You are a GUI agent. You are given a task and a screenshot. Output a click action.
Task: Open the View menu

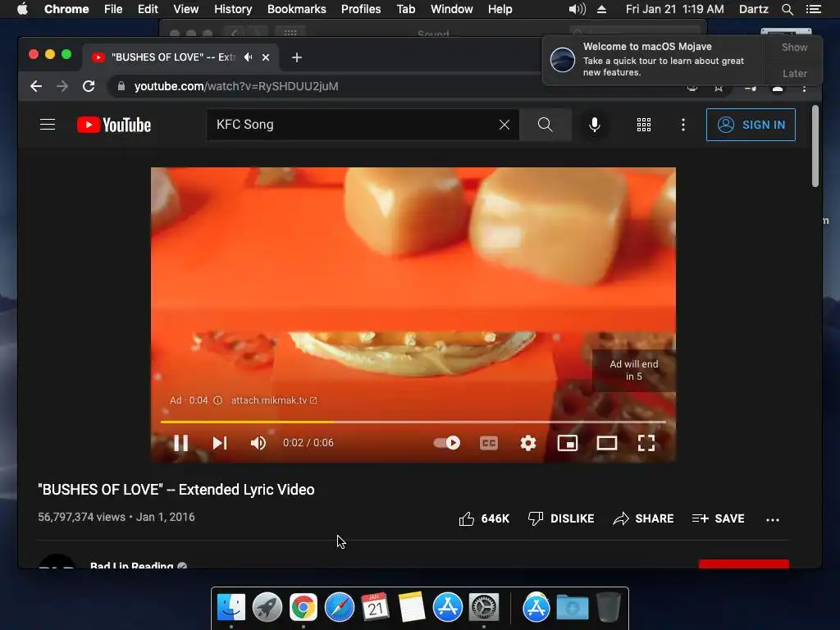[x=186, y=9]
